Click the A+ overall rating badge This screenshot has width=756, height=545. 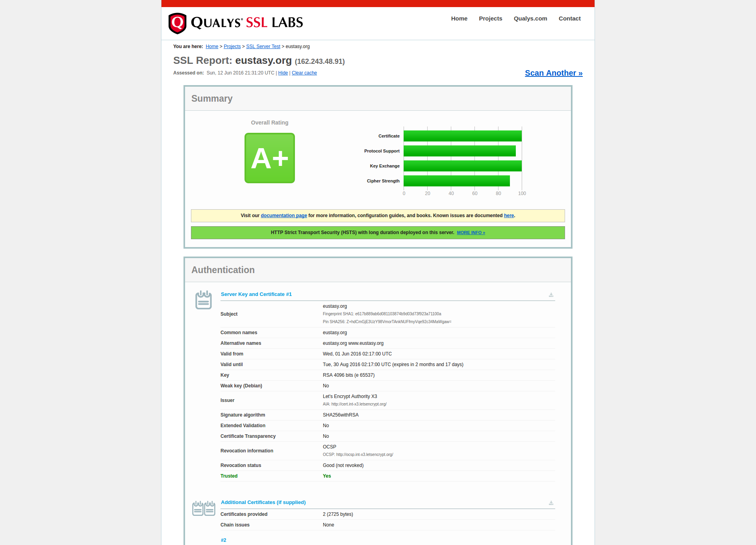click(x=270, y=158)
